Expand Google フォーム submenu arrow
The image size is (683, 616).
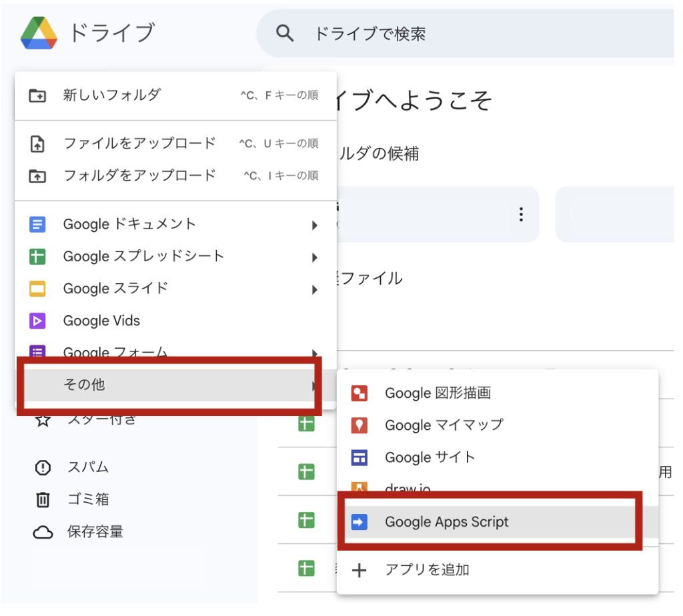[315, 352]
